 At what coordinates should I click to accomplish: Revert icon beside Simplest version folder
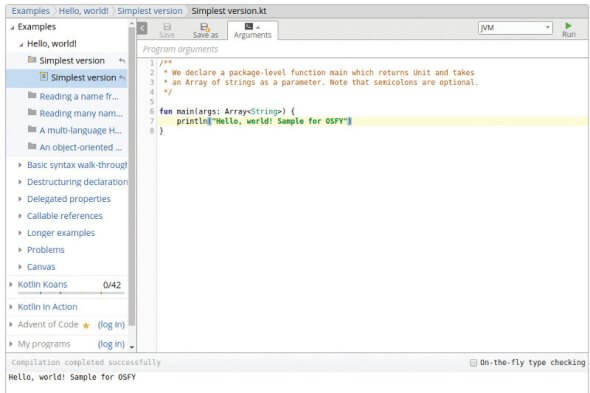(x=122, y=60)
